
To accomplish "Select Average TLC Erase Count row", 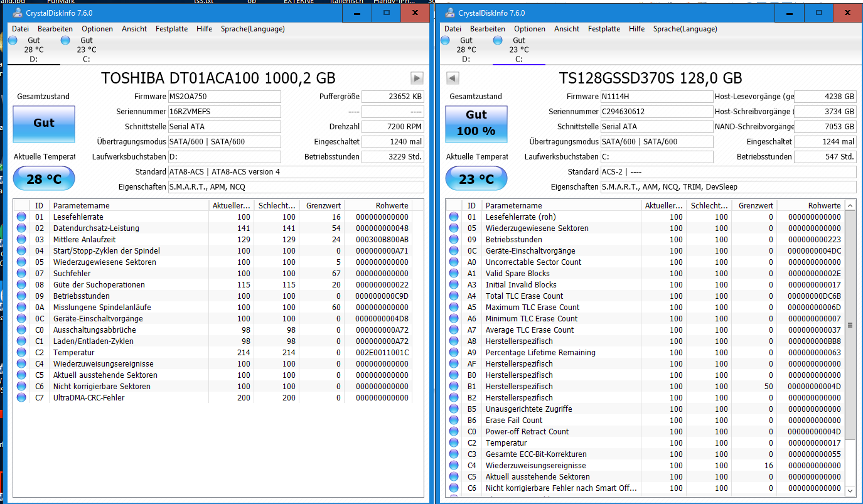I will (x=645, y=330).
